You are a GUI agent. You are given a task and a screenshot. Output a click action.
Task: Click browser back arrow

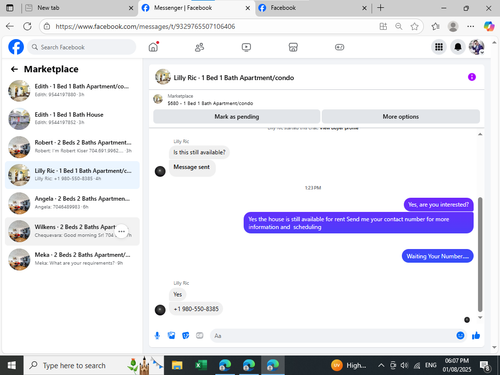(x=10, y=26)
